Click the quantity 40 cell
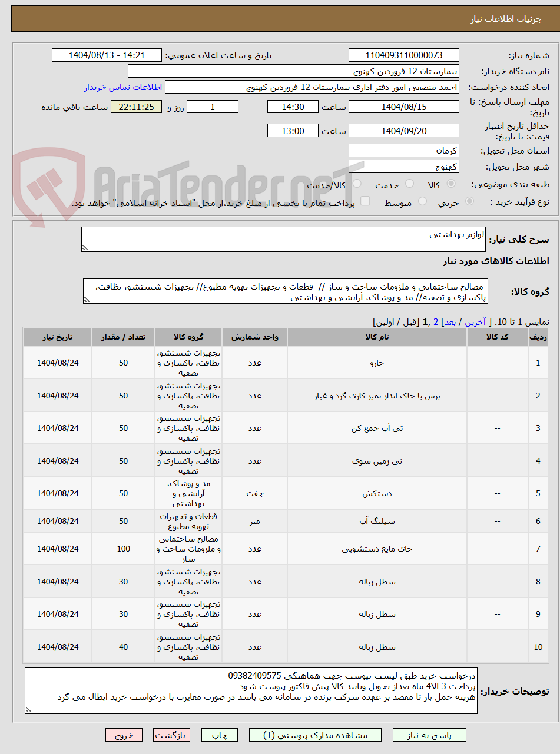Screen dimensions: 560x754 click(x=123, y=647)
